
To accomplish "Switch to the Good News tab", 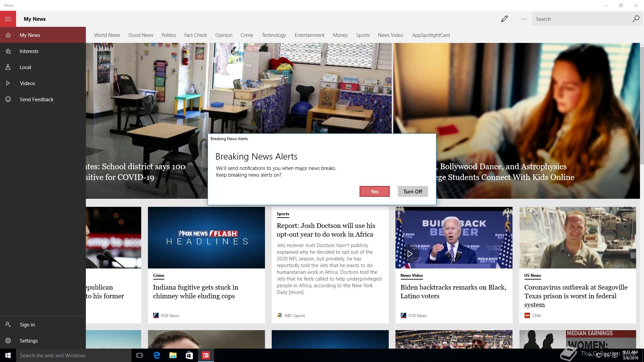I will pos(141,35).
